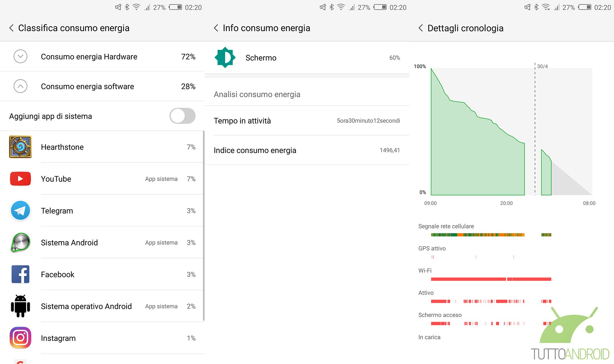Tap the Facebook app icon
The width and height of the screenshot is (614, 364).
coord(20,274)
